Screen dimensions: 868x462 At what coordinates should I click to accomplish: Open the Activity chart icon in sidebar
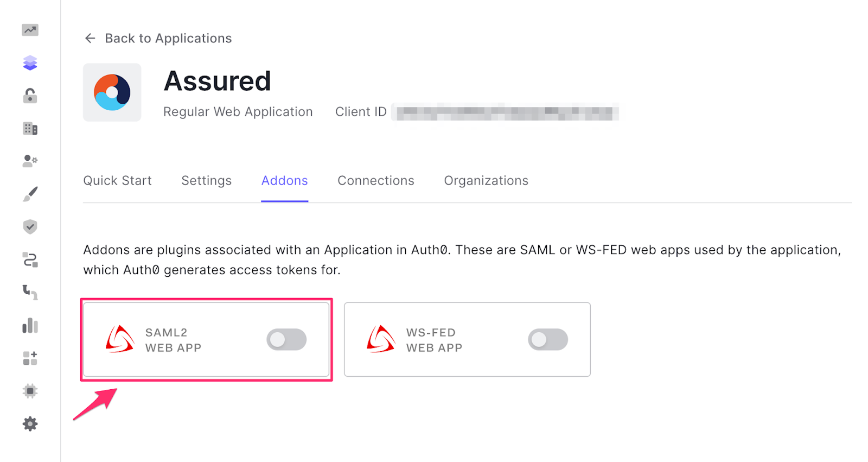tap(30, 30)
